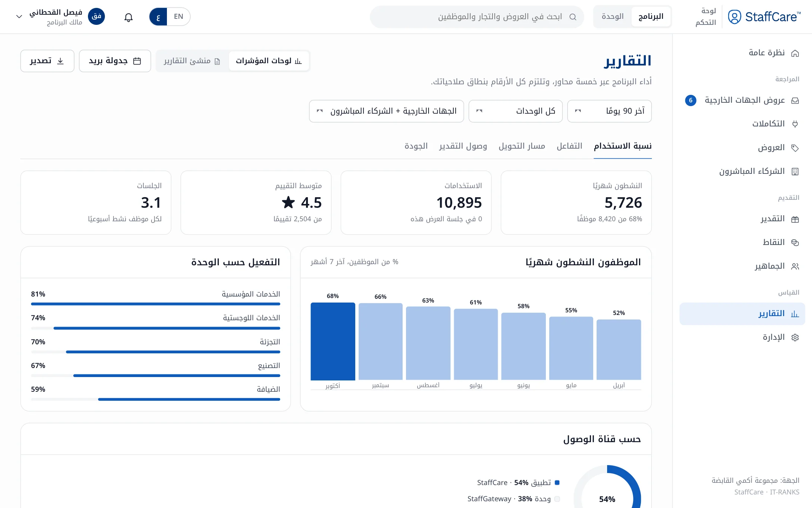
Task: Switch to منشئ التقارير view
Action: (192, 61)
